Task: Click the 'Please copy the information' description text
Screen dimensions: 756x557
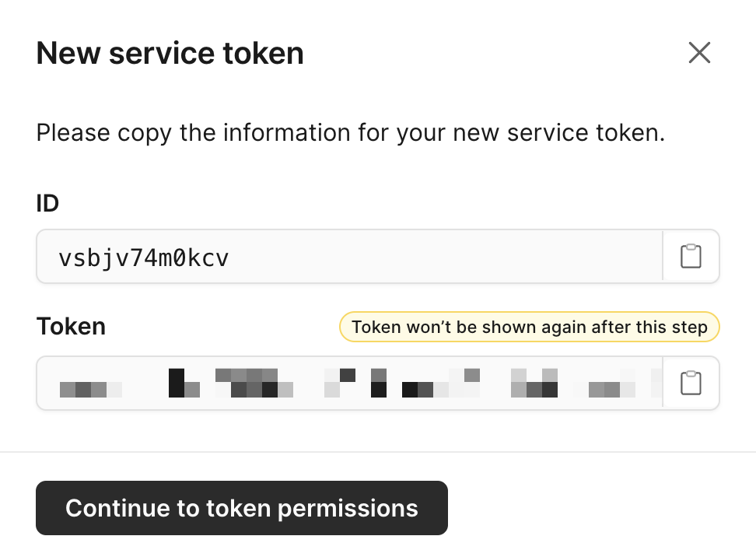Action: coord(351,132)
